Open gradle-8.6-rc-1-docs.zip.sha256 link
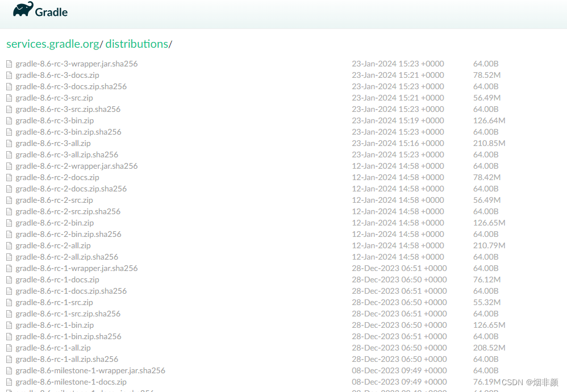 [71, 291]
